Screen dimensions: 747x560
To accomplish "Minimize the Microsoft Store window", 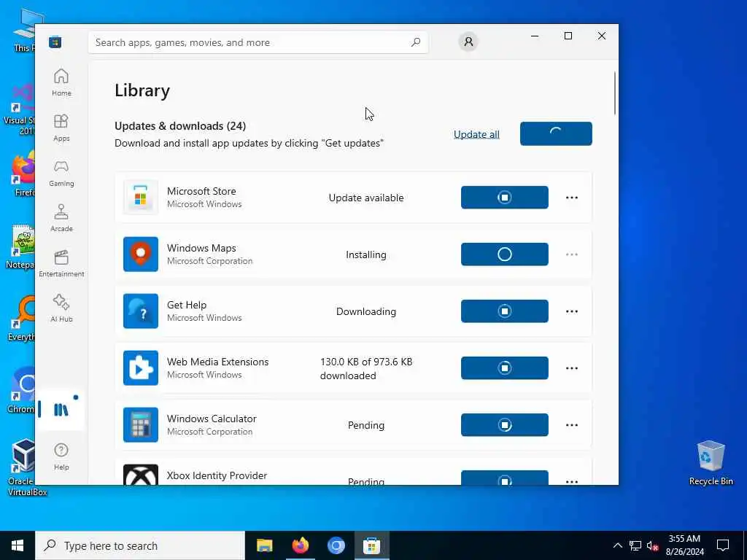I will (535, 36).
